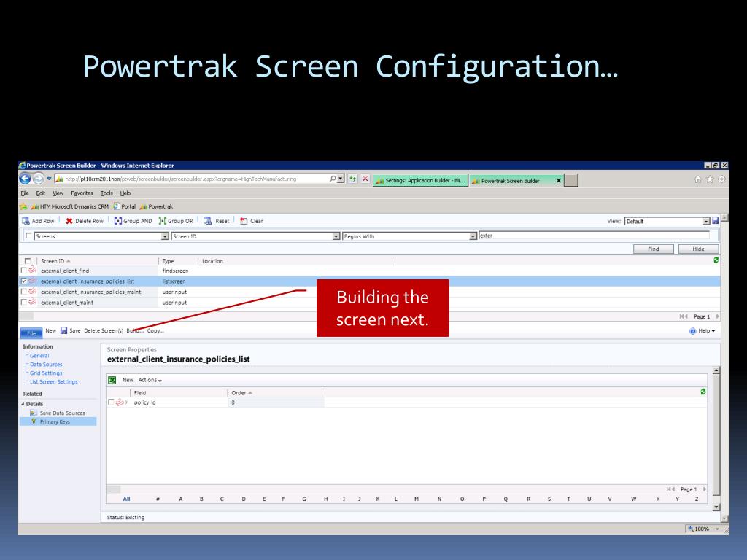
Task: Open the View Default dropdown
Action: tap(706, 222)
